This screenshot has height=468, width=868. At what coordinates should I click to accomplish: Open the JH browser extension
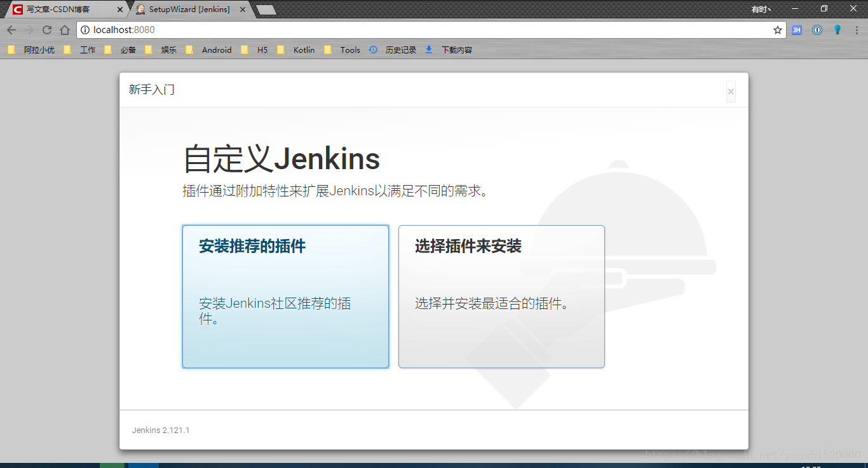pos(797,30)
